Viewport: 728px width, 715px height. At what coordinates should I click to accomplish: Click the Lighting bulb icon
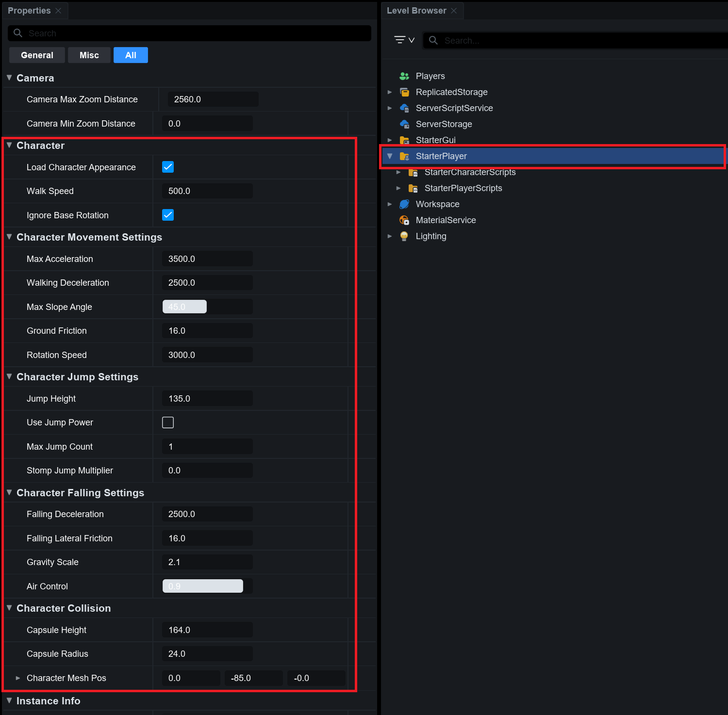[404, 236]
